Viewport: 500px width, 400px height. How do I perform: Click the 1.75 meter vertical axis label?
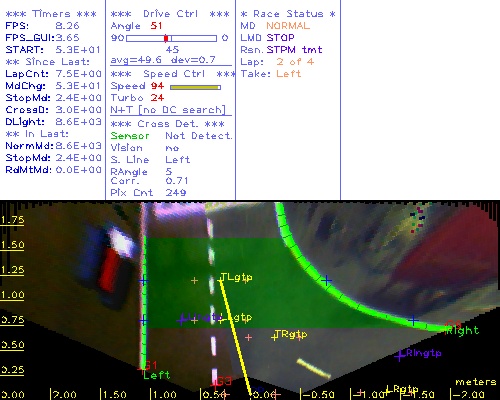12,220
